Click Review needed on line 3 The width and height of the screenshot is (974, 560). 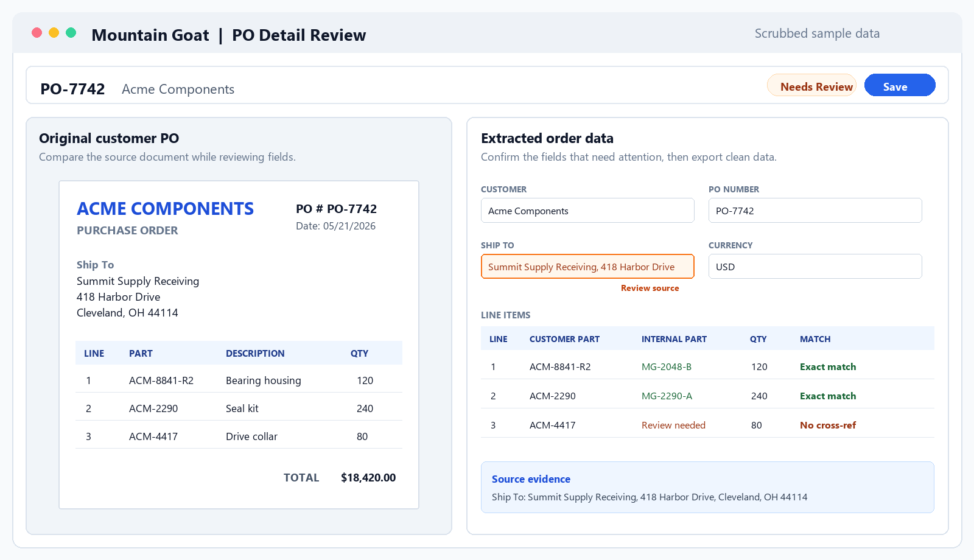click(x=673, y=425)
